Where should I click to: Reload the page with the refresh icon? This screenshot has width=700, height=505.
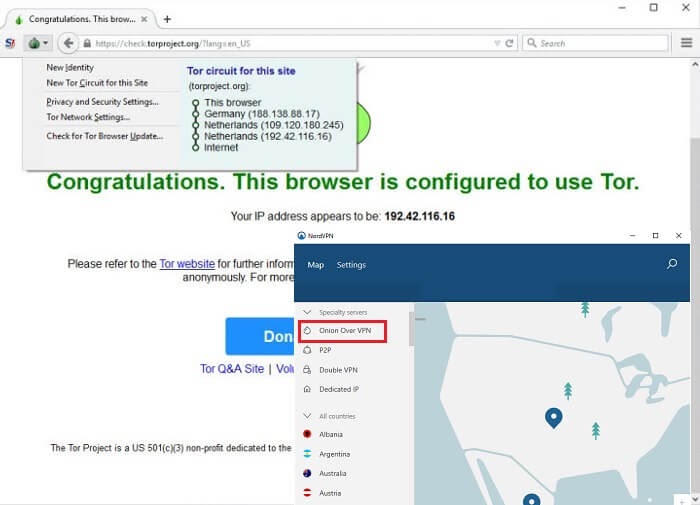(509, 43)
